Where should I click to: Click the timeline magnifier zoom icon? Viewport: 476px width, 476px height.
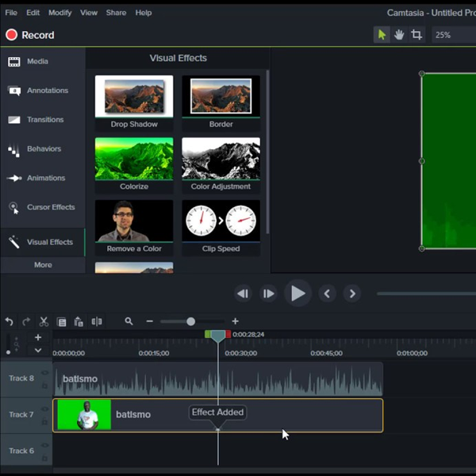point(129,321)
